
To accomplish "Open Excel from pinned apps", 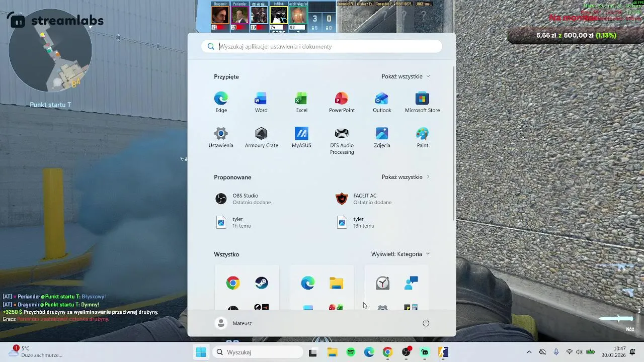I will pyautogui.click(x=301, y=103).
